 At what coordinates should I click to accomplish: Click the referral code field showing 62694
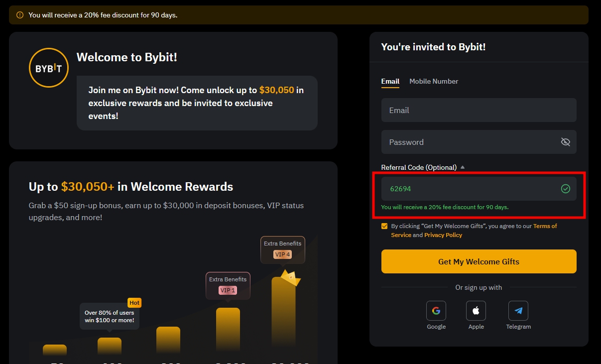pos(479,189)
